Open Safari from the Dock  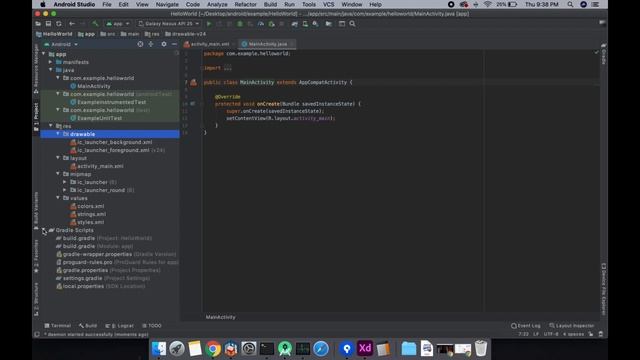(321, 349)
